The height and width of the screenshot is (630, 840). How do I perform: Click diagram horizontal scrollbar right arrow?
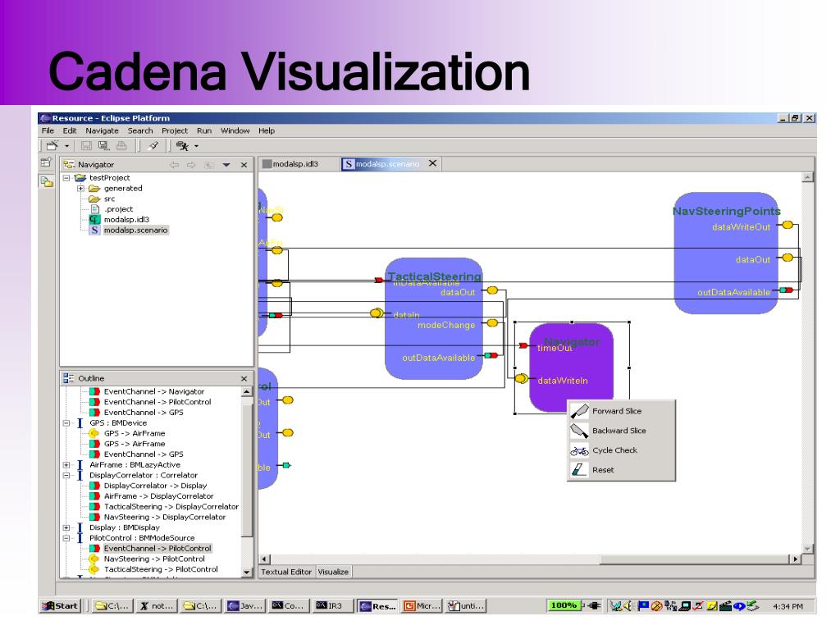796,559
